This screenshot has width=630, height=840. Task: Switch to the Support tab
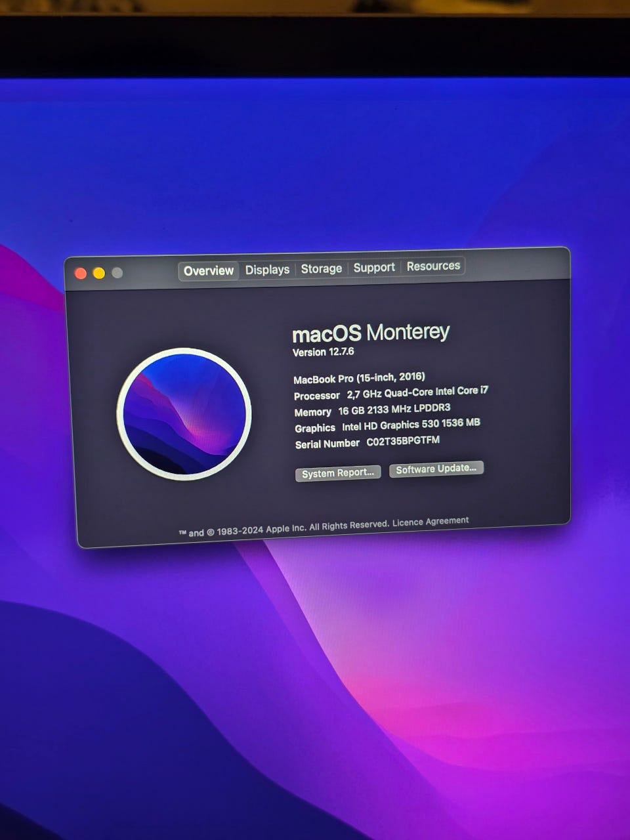tap(374, 267)
